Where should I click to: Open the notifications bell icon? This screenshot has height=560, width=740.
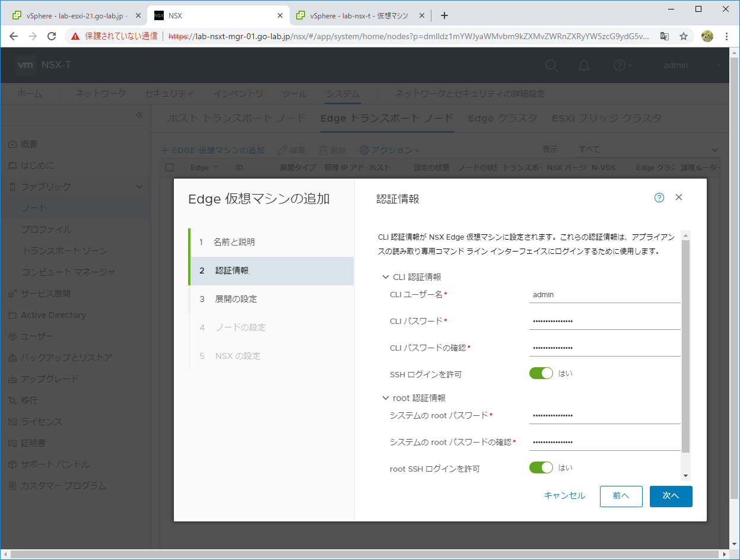pyautogui.click(x=585, y=65)
